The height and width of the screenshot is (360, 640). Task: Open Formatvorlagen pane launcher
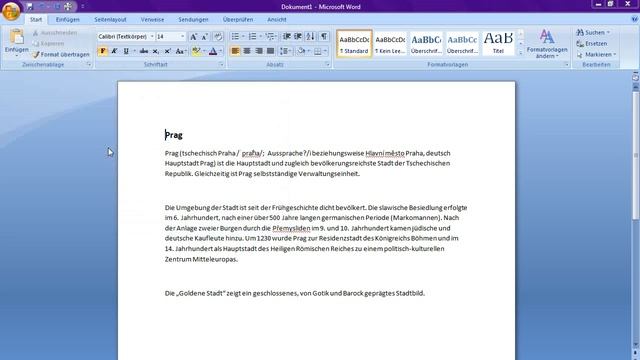click(567, 64)
